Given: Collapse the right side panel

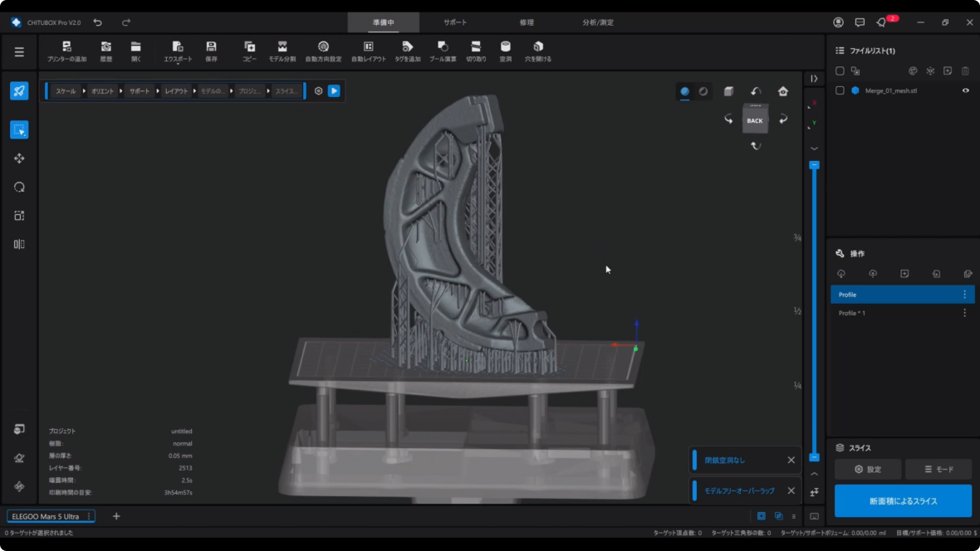Looking at the screenshot, I should 814,79.
